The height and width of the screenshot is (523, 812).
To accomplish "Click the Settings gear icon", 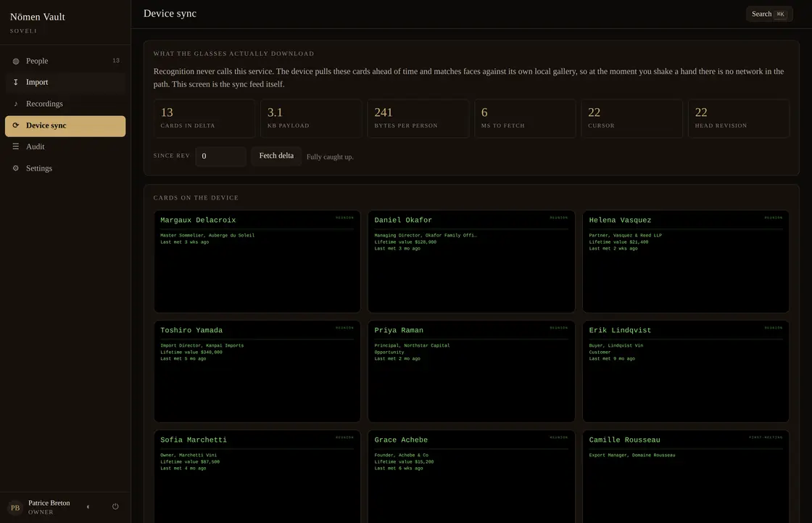I will tap(15, 168).
